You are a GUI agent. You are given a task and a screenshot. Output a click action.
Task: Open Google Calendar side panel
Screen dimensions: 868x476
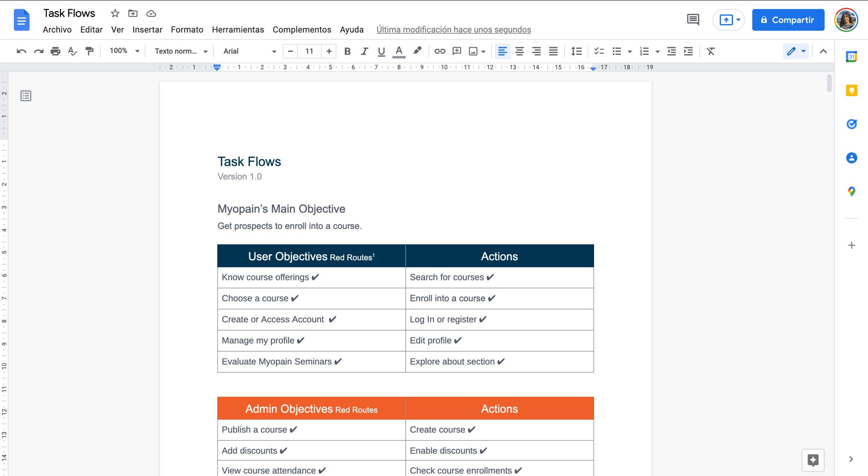(851, 56)
